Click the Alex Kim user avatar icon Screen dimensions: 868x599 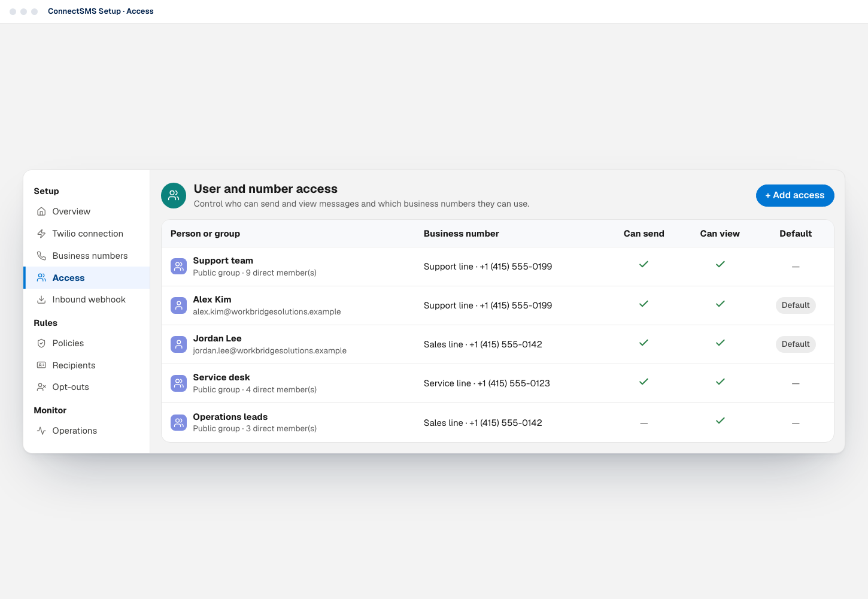coord(178,305)
